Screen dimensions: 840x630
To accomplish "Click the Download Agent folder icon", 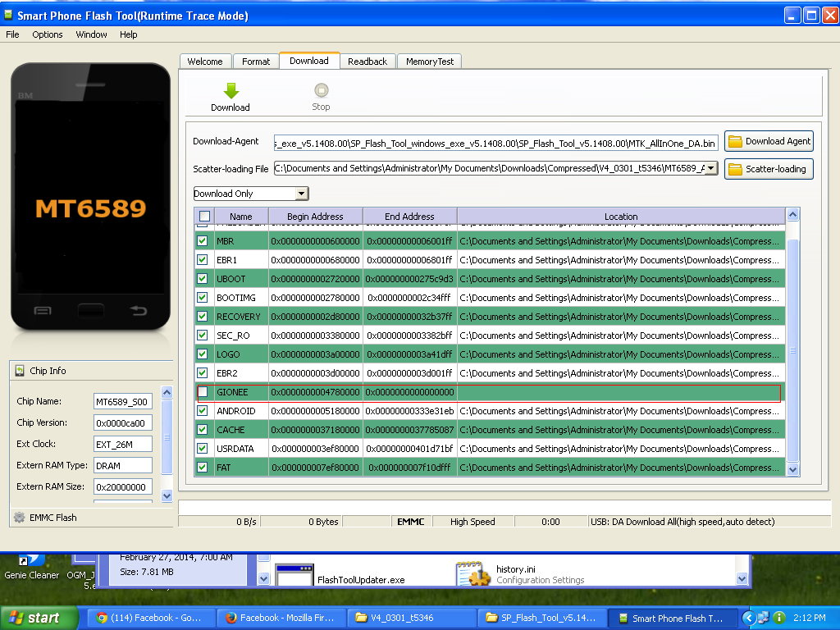I will 734,141.
